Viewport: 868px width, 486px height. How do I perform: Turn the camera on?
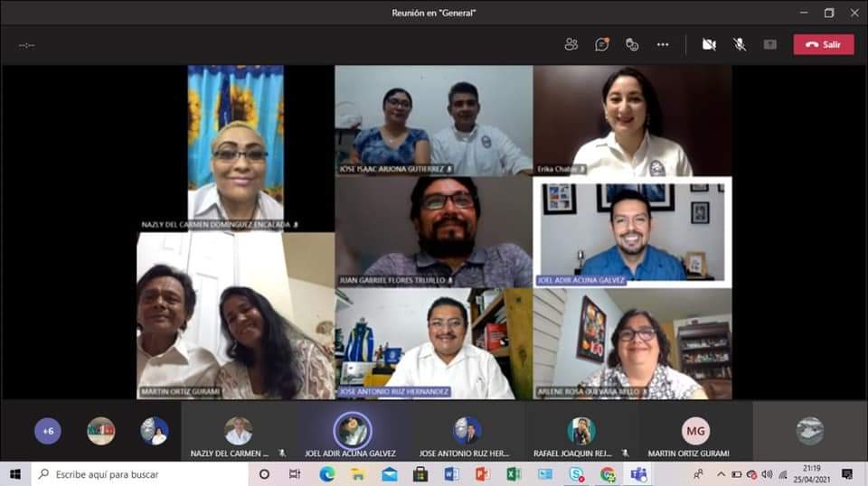(x=709, y=45)
